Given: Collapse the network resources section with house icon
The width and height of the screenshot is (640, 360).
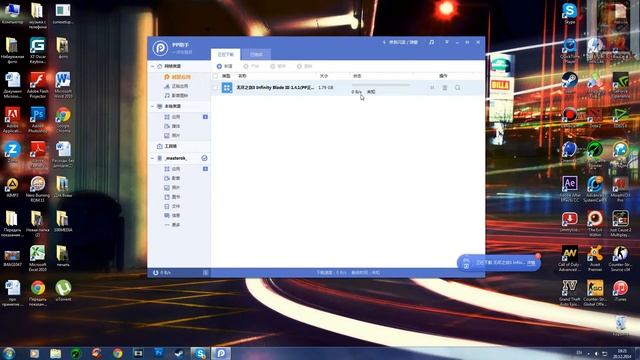Looking at the screenshot, I should pyautogui.click(x=153, y=66).
